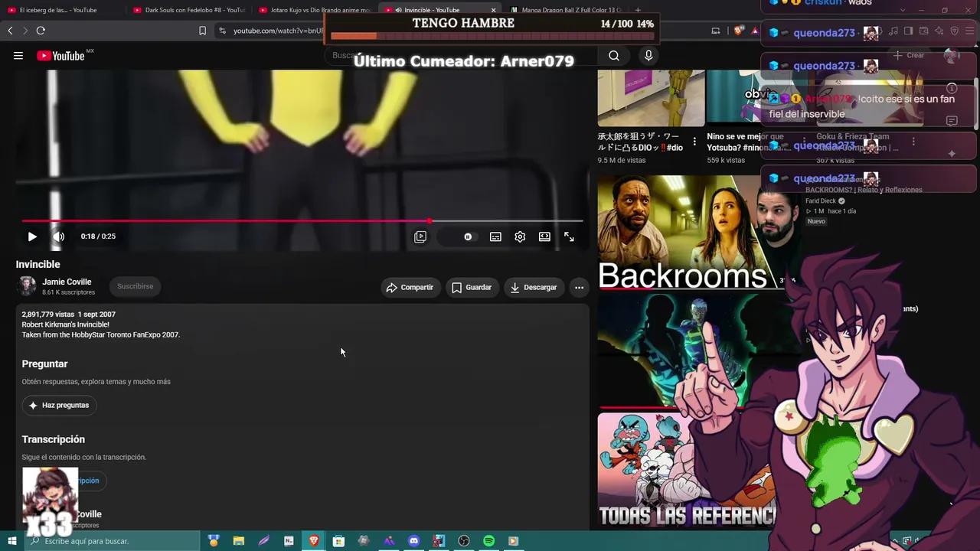Click the Brave Shields lion icon
Image resolution: width=980 pixels, height=551 pixels.
tap(738, 31)
